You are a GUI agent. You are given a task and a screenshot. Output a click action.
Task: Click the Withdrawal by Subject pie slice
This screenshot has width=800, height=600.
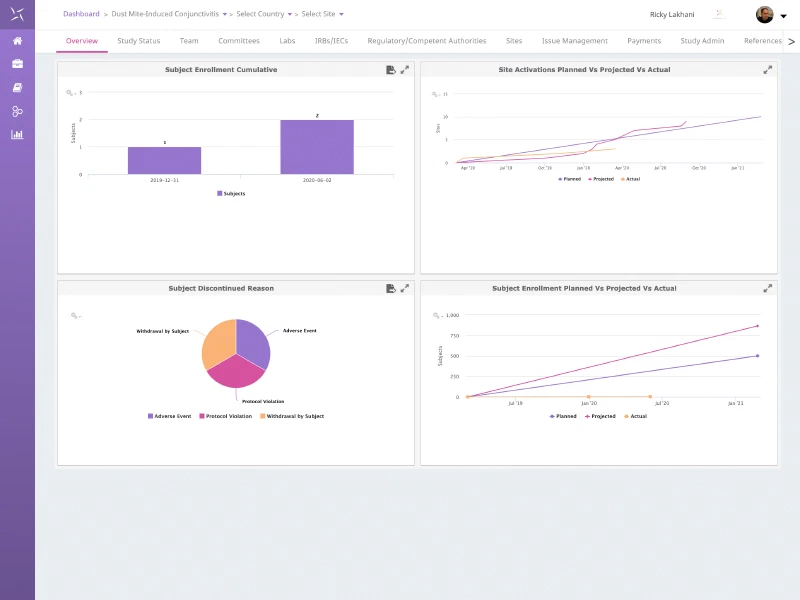218,343
